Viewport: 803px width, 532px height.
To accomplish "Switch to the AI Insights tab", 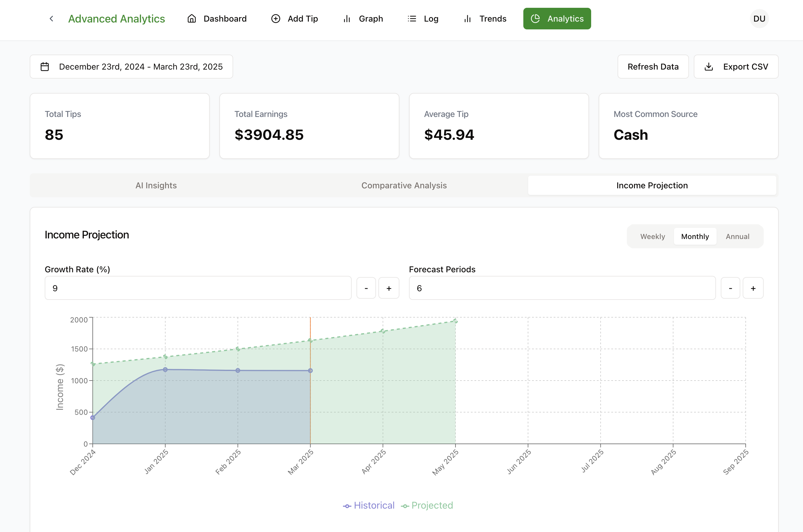I will [156, 186].
